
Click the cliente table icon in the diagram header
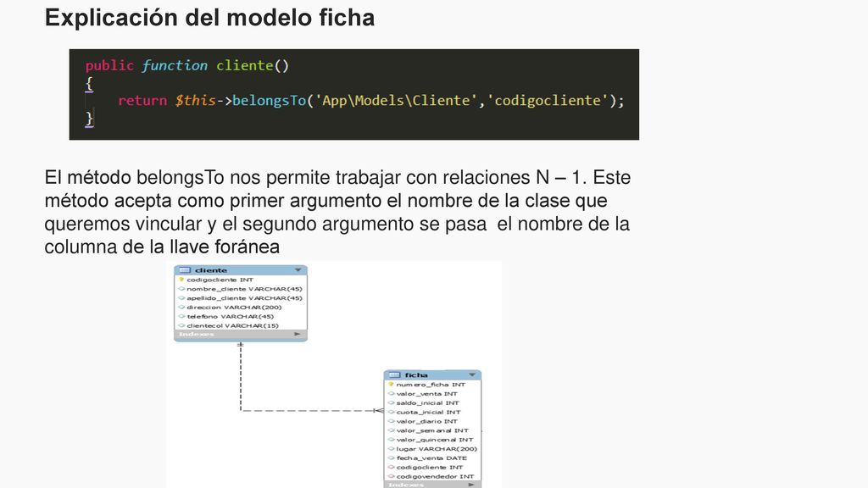coord(185,270)
